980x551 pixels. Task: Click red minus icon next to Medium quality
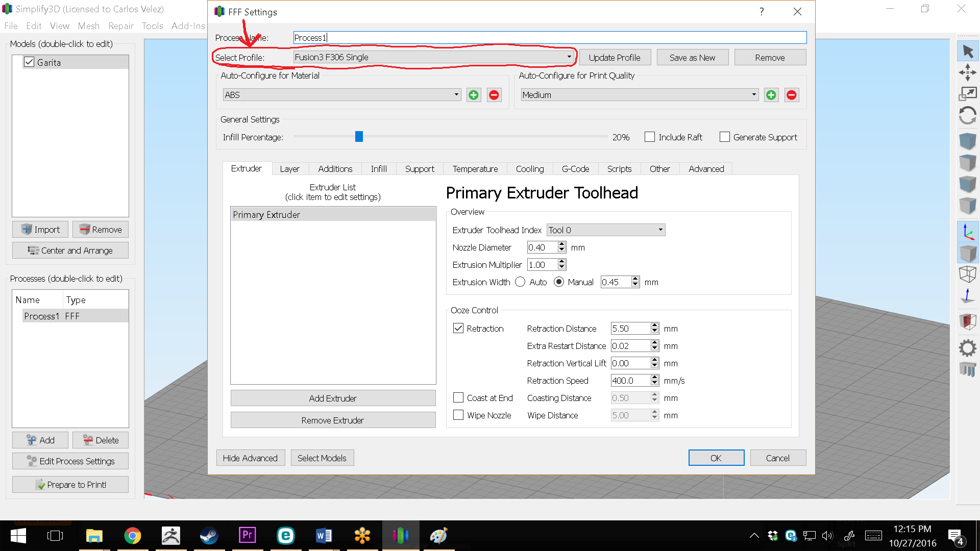(x=791, y=95)
